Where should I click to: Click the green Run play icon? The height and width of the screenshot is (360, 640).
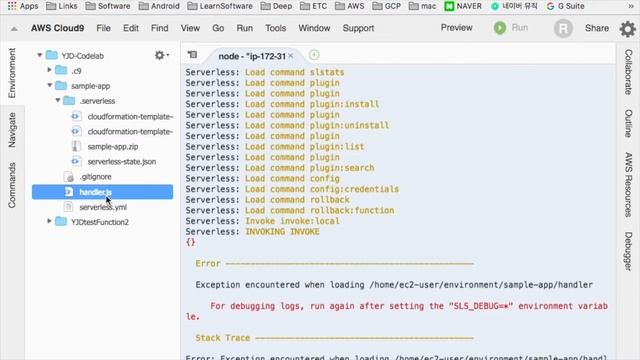tap(500, 28)
